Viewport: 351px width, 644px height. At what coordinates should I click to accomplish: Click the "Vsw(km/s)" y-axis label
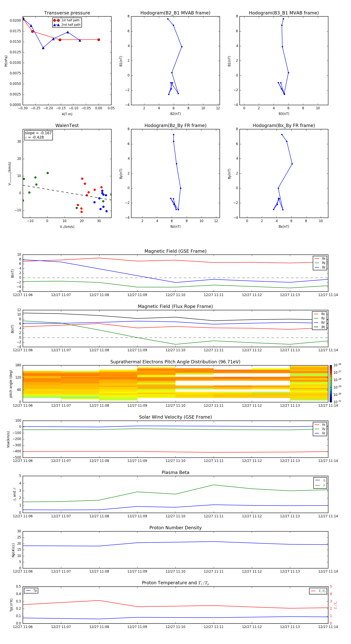pos(8,439)
